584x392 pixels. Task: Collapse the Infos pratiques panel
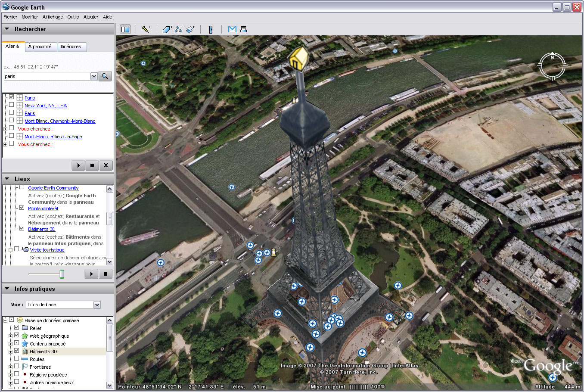click(7, 289)
